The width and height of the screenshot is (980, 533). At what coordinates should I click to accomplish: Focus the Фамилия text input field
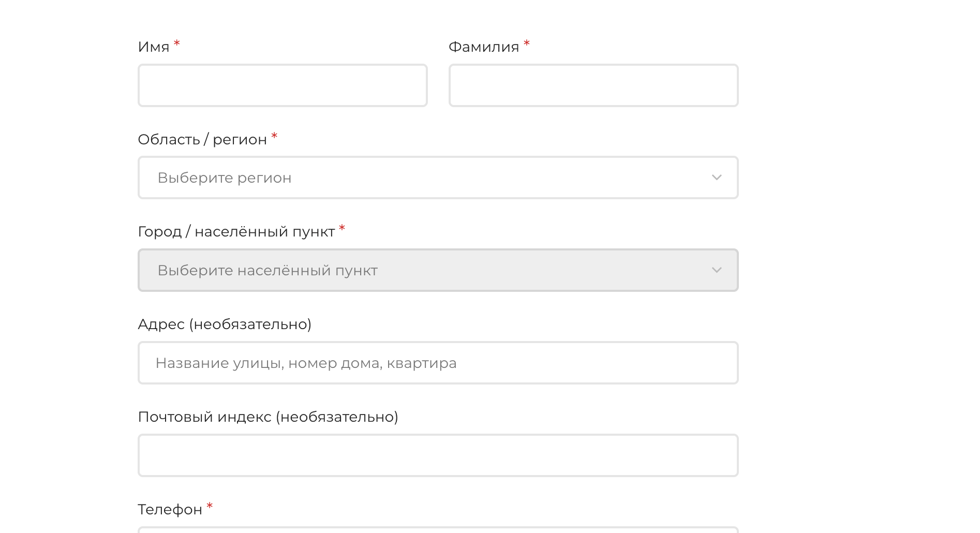(593, 85)
